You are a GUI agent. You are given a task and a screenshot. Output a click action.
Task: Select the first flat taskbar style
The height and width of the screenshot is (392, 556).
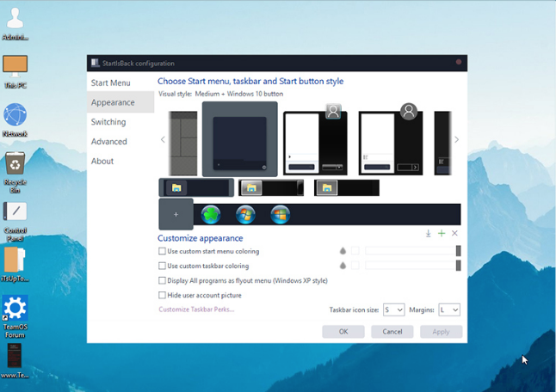click(196, 187)
